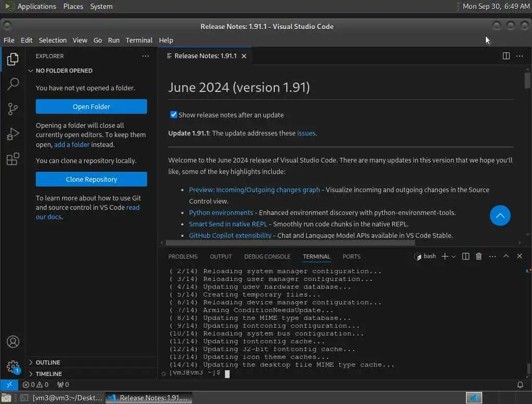Click the show desktop icon in taskbar

pyautogui.click(x=6, y=398)
